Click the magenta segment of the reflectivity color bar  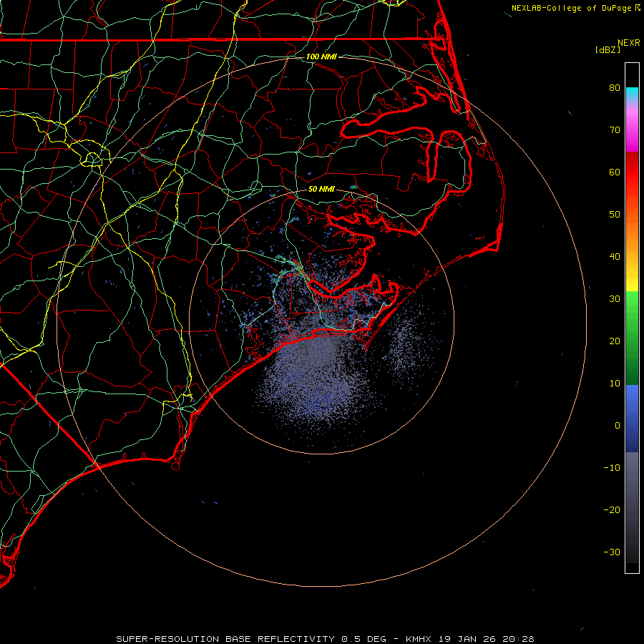pos(632,132)
